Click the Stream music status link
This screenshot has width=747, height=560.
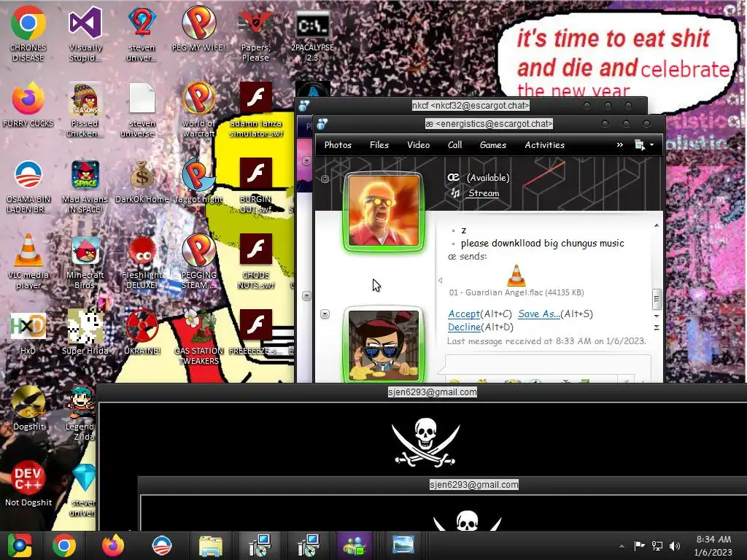point(484,193)
